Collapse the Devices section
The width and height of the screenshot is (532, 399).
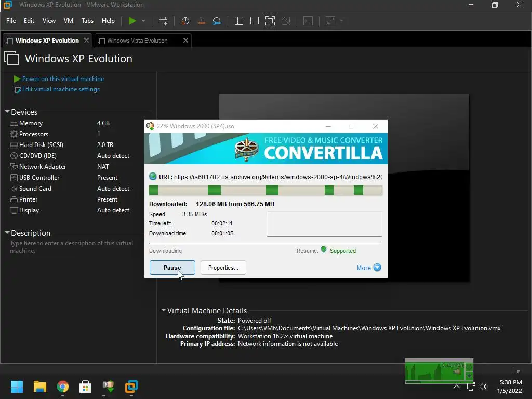(7, 112)
